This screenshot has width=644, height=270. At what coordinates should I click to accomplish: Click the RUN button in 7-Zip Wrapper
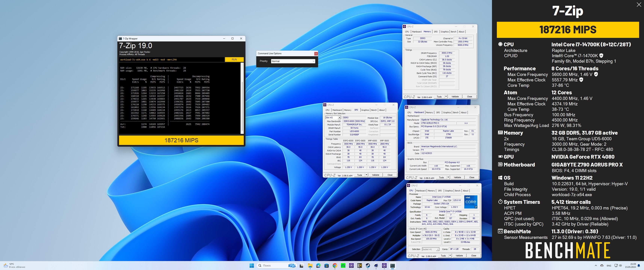click(234, 60)
